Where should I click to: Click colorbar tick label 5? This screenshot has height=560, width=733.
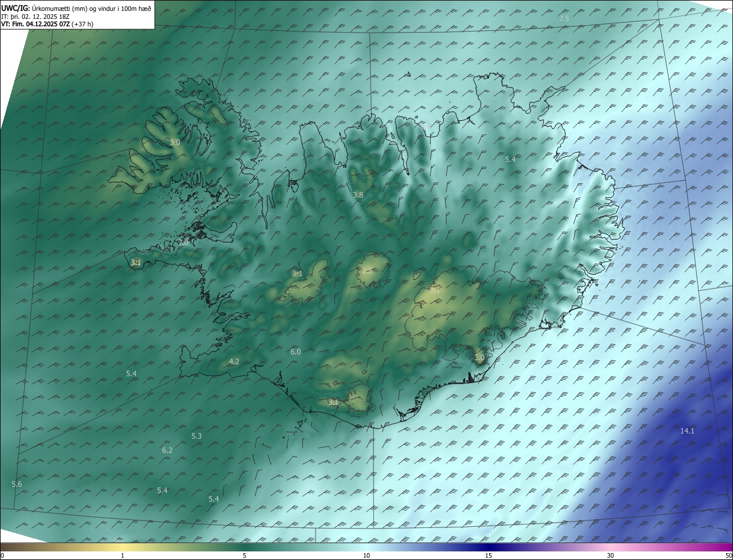pyautogui.click(x=245, y=555)
